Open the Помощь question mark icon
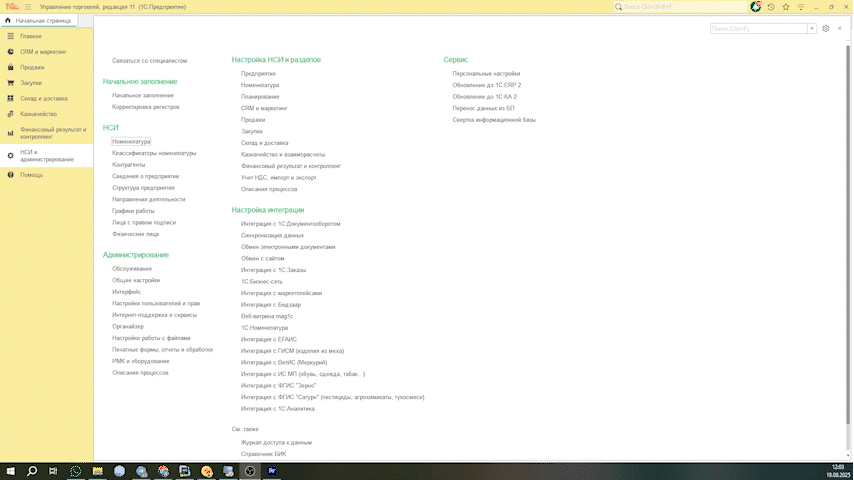854x480 pixels. [10, 175]
